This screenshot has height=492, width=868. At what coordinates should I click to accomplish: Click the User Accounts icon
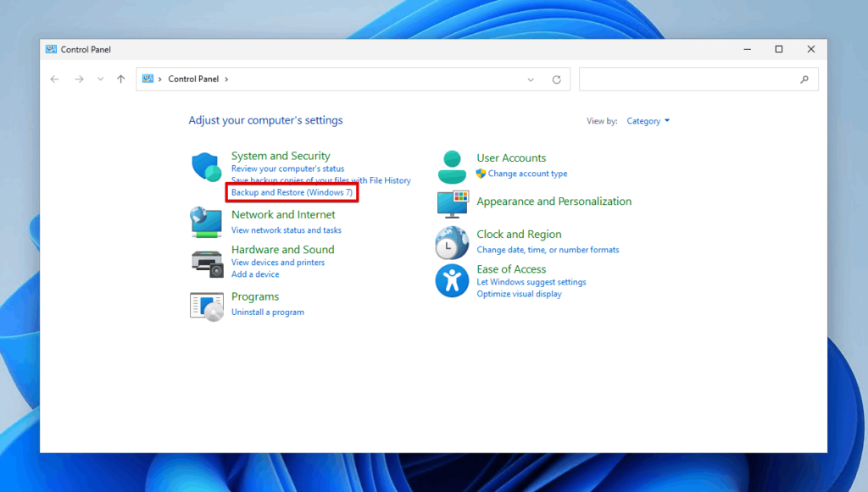[452, 166]
